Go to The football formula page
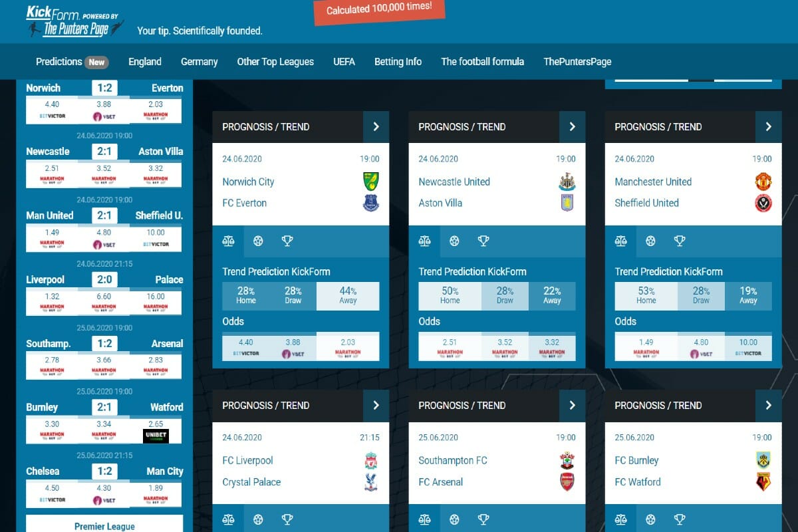 pyautogui.click(x=483, y=62)
